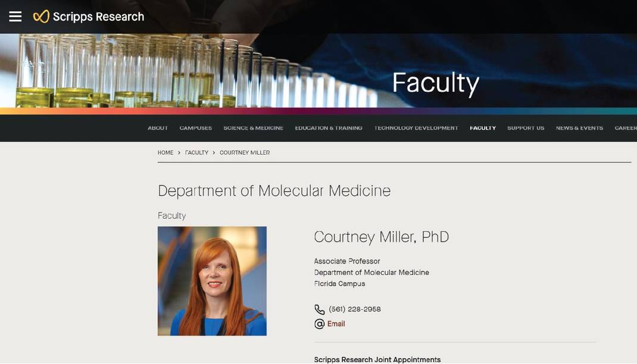Click the phone number (561) 228-2958
This screenshot has width=637, height=364.
click(x=355, y=309)
